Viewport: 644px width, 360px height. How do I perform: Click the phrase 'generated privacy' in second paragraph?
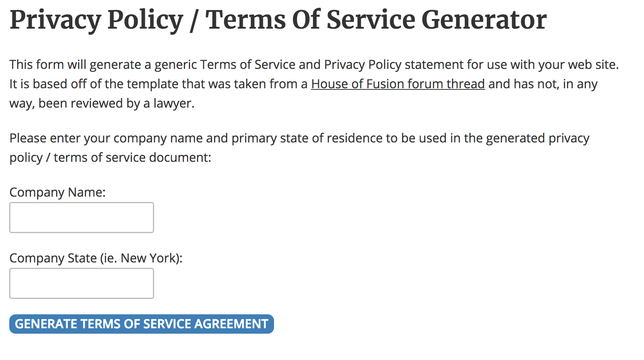538,139
